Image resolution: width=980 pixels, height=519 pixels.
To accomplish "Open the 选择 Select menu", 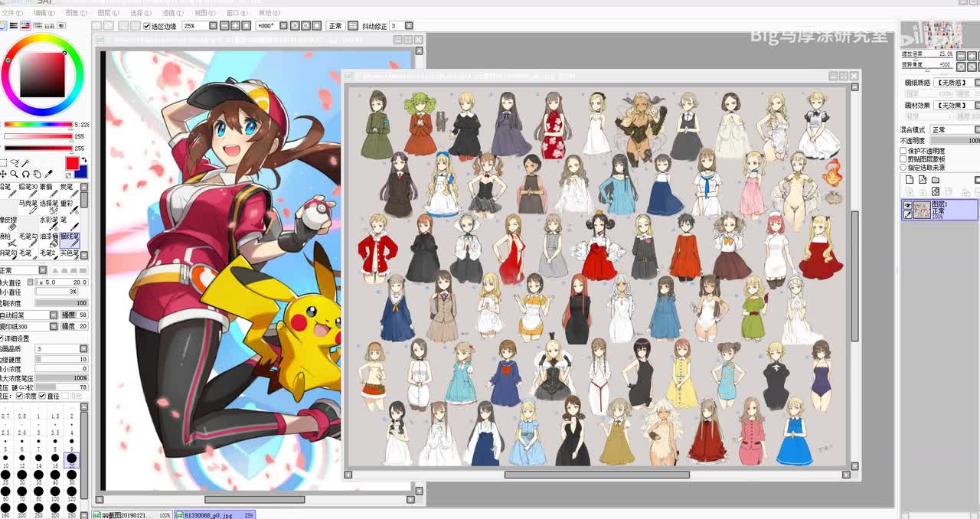I will [141, 13].
